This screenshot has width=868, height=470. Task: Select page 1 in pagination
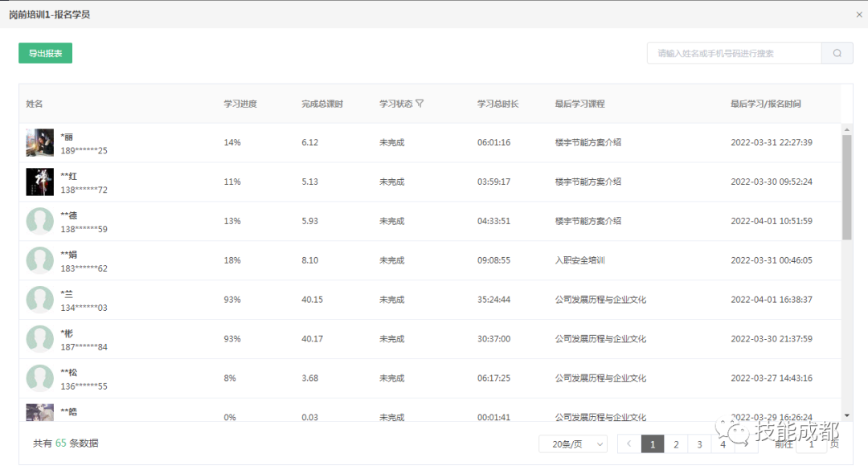tap(653, 444)
